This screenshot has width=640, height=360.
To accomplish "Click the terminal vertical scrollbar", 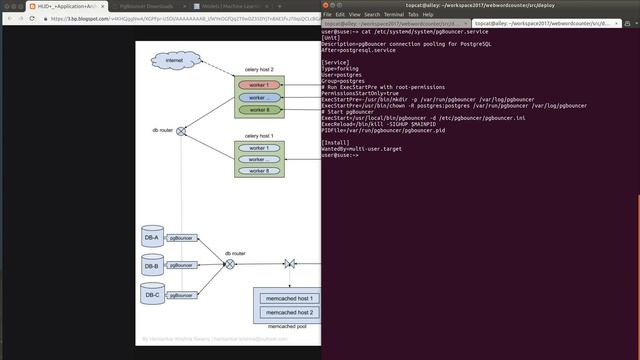I will (638, 276).
